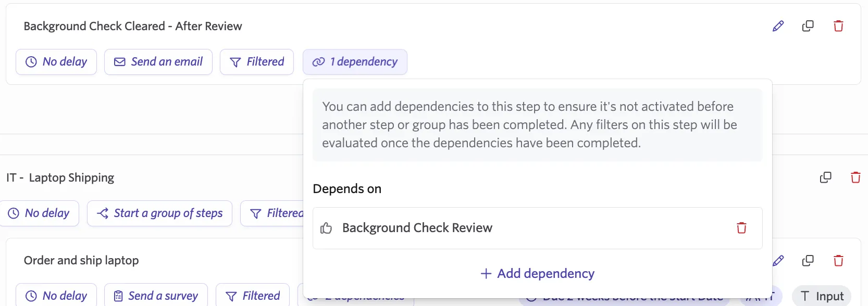Edit the Background Check Cleared step with pencil icon

pyautogui.click(x=778, y=26)
